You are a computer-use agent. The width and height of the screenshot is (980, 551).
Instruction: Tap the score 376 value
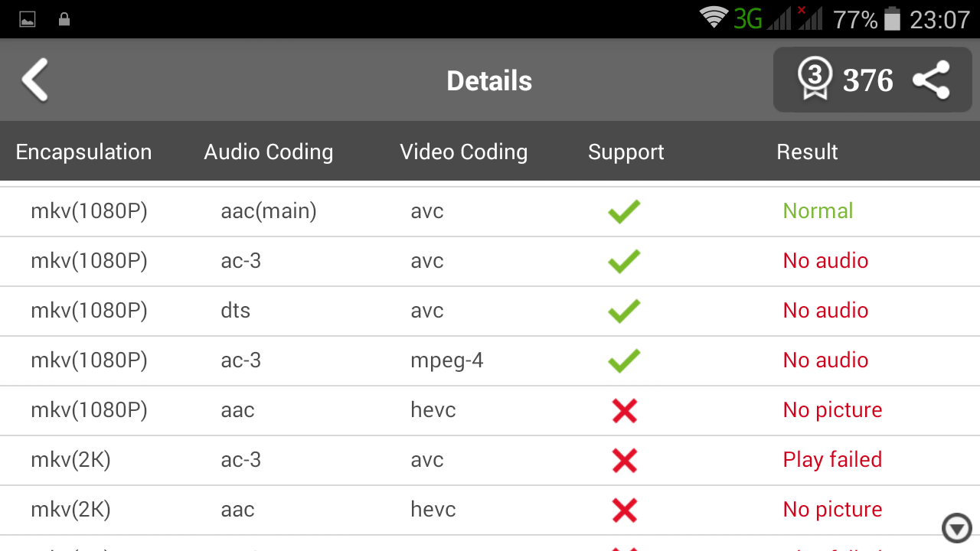tap(867, 80)
